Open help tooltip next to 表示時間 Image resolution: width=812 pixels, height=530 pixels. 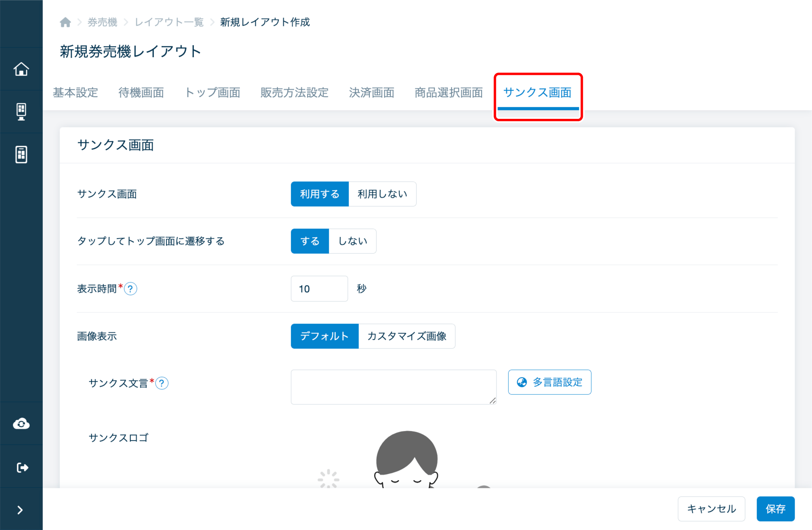130,289
